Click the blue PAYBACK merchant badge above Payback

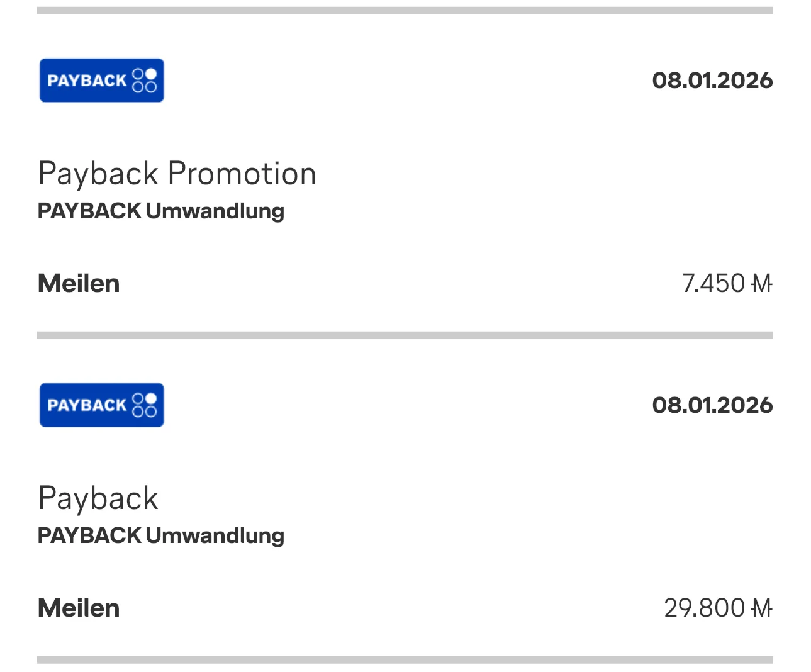tap(101, 405)
